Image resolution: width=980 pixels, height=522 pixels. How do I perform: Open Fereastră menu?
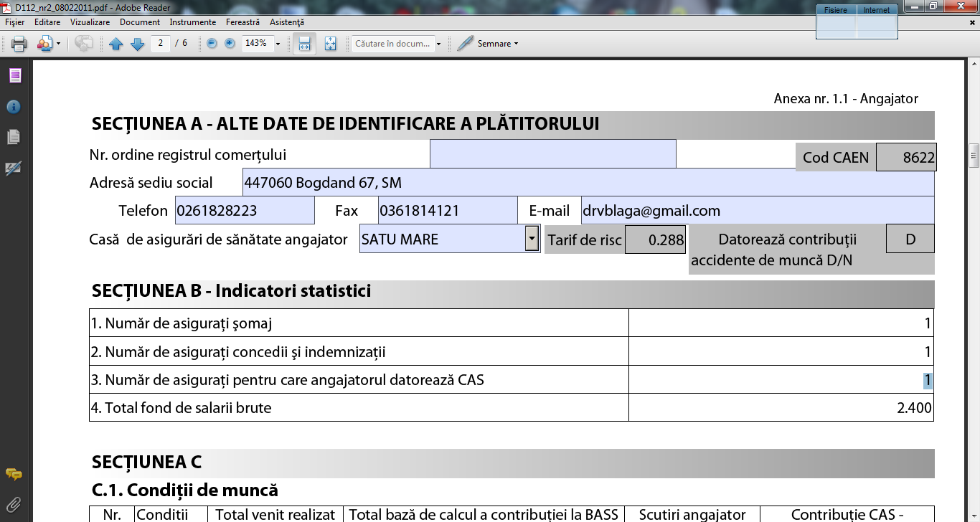coord(243,22)
